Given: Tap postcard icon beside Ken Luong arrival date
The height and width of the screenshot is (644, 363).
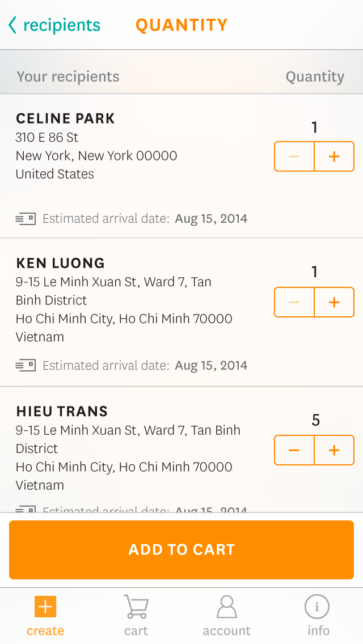Looking at the screenshot, I should (26, 365).
